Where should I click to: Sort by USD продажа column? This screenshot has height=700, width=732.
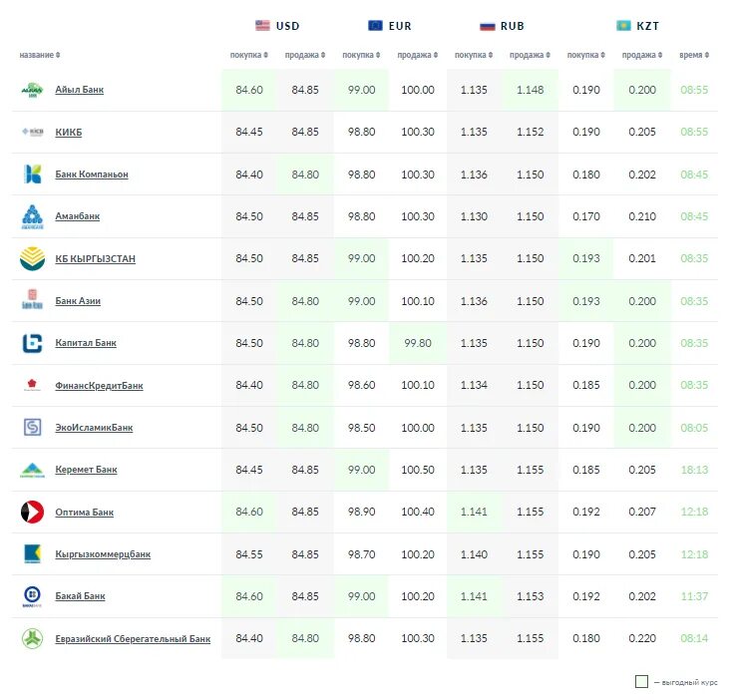[x=305, y=55]
